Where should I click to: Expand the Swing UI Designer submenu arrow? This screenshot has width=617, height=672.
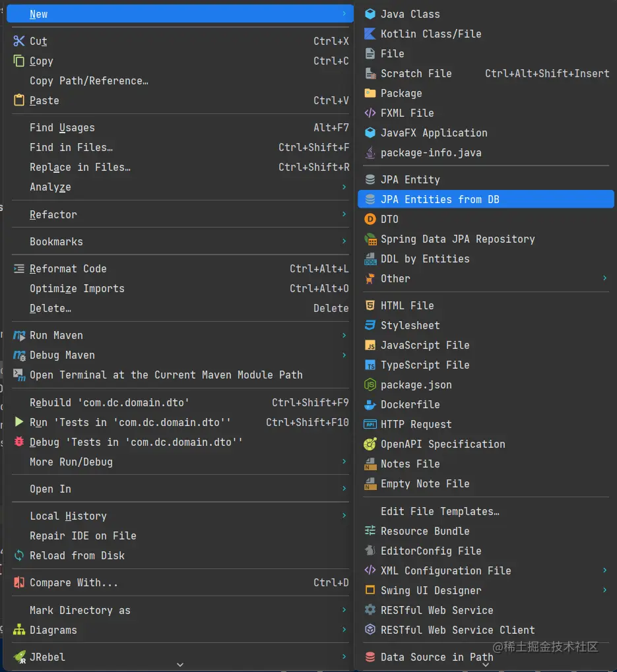[x=604, y=590]
